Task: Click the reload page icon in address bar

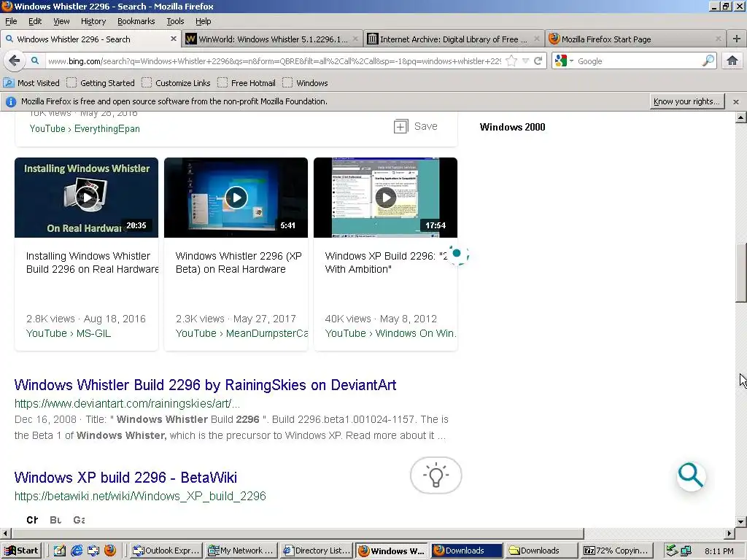Action: (x=538, y=61)
